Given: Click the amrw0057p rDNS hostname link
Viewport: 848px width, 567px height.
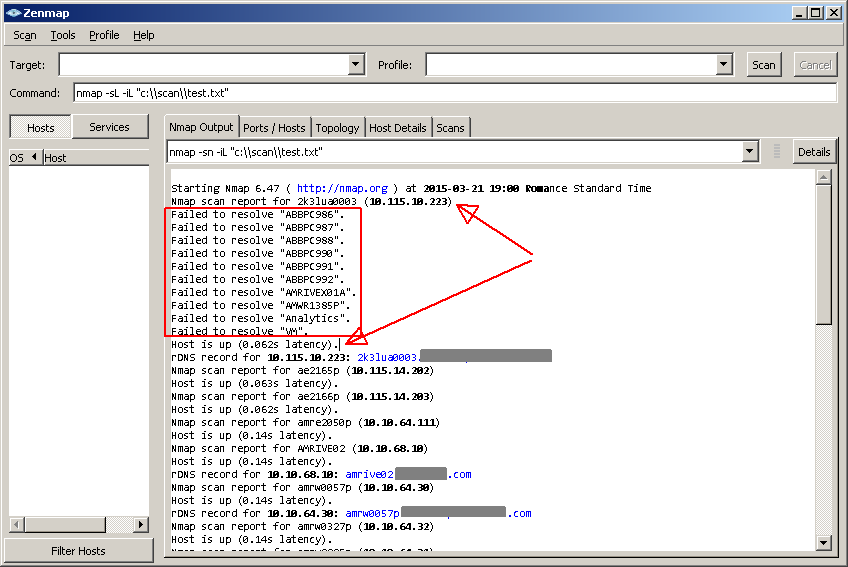Looking at the screenshot, I should pyautogui.click(x=372, y=513).
